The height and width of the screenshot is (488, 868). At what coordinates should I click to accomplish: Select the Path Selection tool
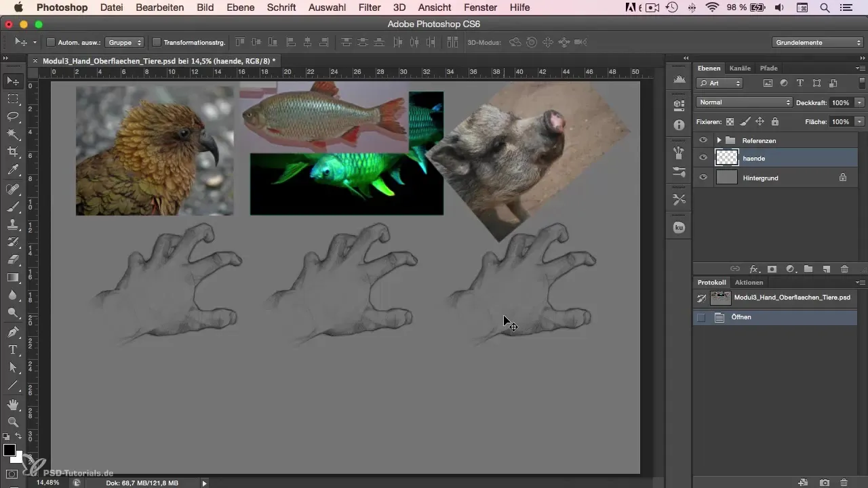[13, 367]
